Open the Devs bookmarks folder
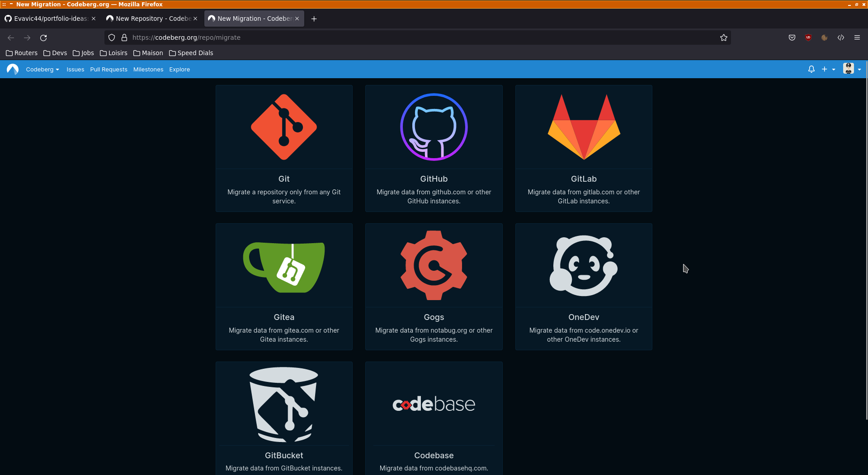The image size is (868, 475). pyautogui.click(x=55, y=53)
